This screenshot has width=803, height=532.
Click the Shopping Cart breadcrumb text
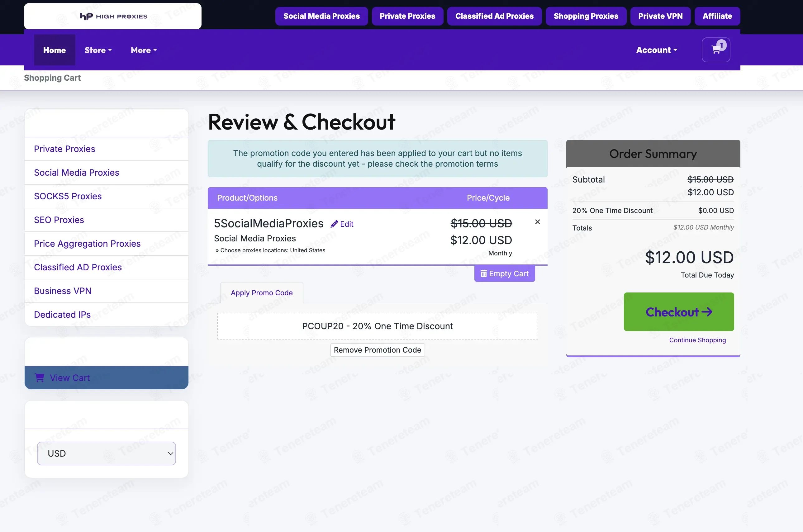coord(52,78)
